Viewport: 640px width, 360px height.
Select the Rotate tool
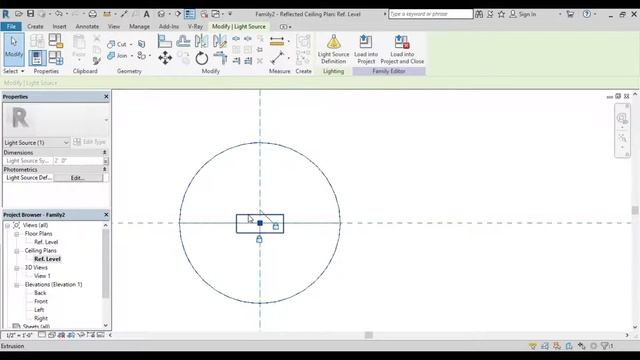click(x=201, y=58)
